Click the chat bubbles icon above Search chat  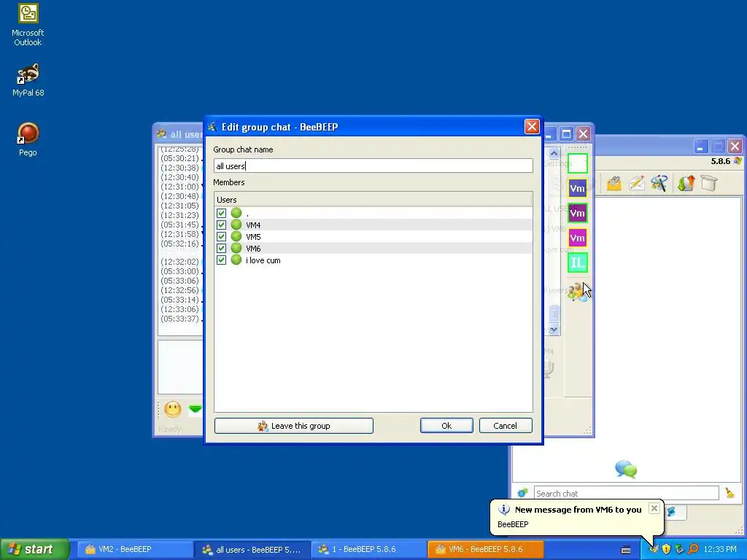coord(625,469)
